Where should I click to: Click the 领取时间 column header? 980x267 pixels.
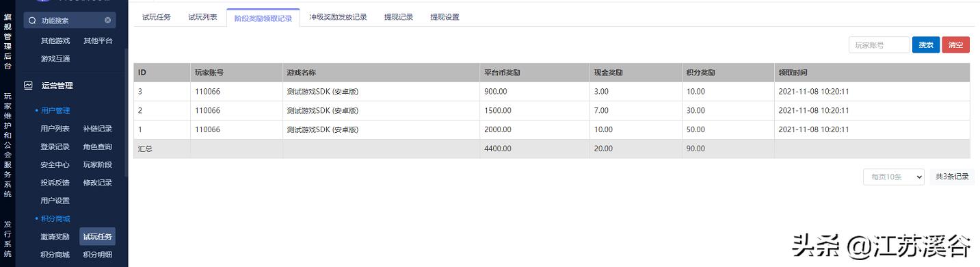pyautogui.click(x=872, y=73)
